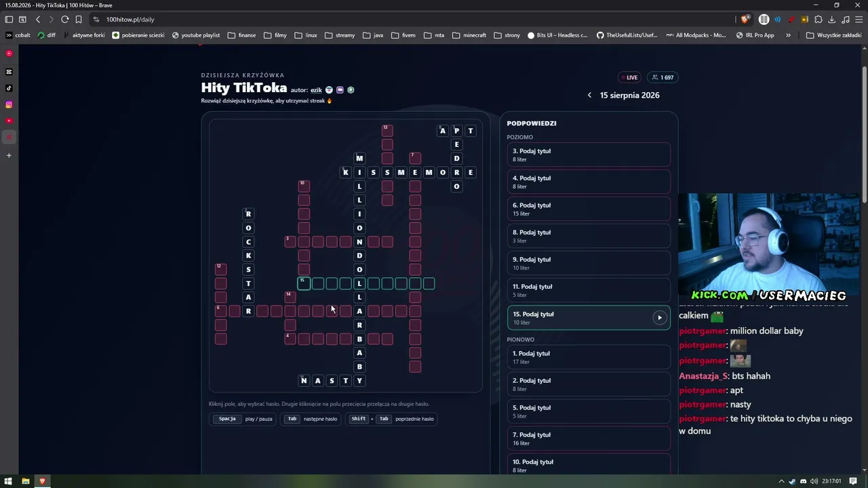The image size is (868, 488).
Task: Select horizontal clue 3 (8 liter)
Action: click(x=589, y=155)
